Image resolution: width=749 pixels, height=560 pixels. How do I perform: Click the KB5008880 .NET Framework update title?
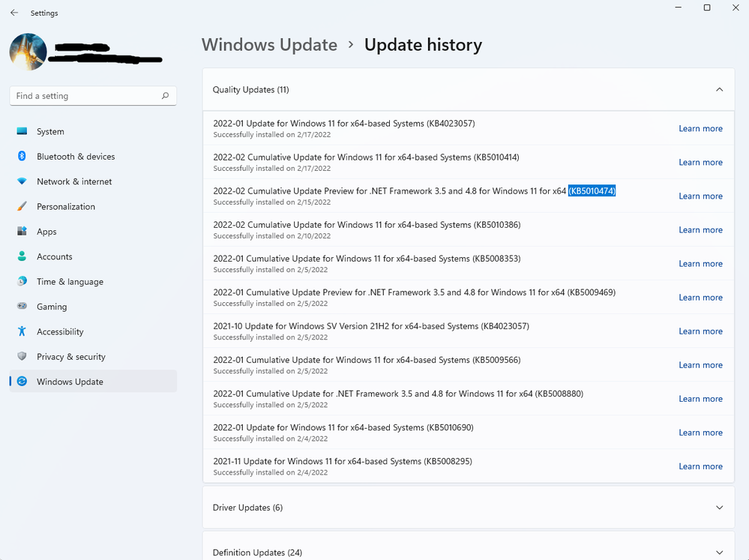pyautogui.click(x=398, y=394)
